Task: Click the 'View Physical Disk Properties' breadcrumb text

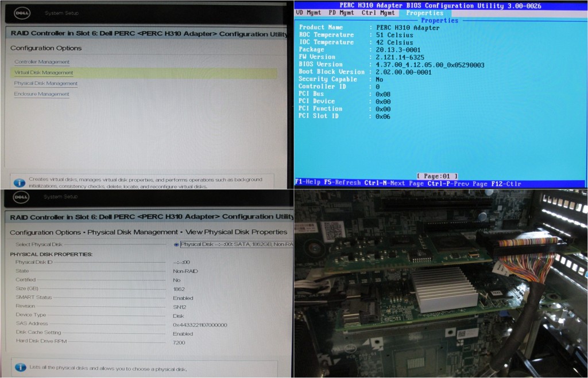Action: 236,232
